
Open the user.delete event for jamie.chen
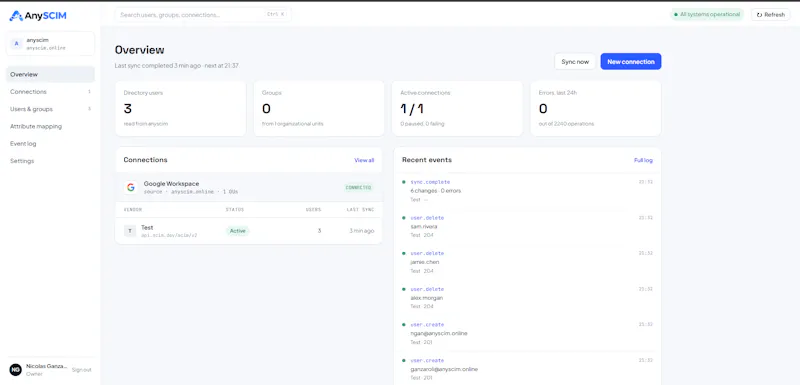click(x=527, y=262)
